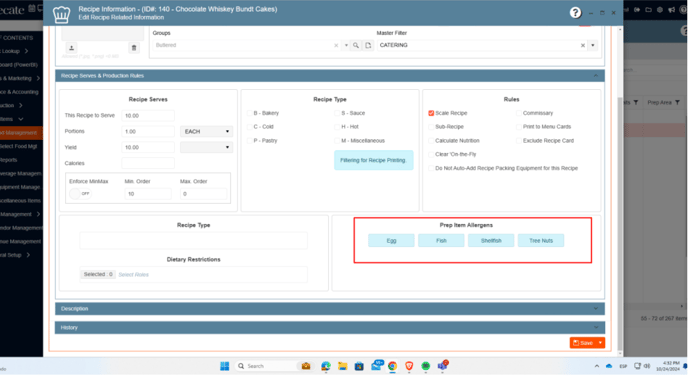Expand the Description section
Viewport: 688px width, 379px height.
click(595, 309)
